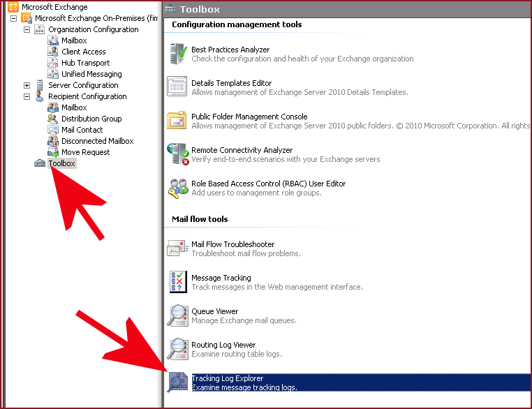Click 'Troubleshoot mail flow problems.' description

click(x=246, y=253)
